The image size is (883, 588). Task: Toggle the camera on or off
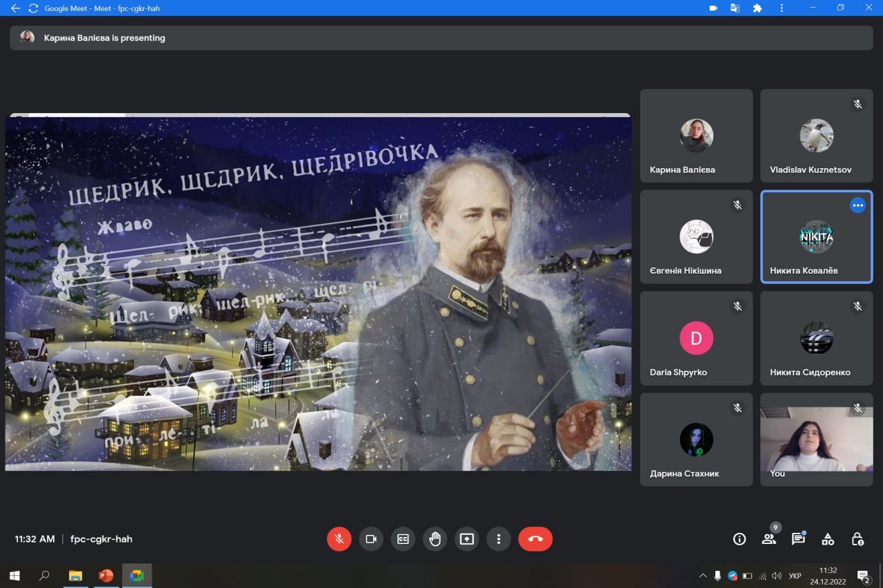(x=371, y=539)
